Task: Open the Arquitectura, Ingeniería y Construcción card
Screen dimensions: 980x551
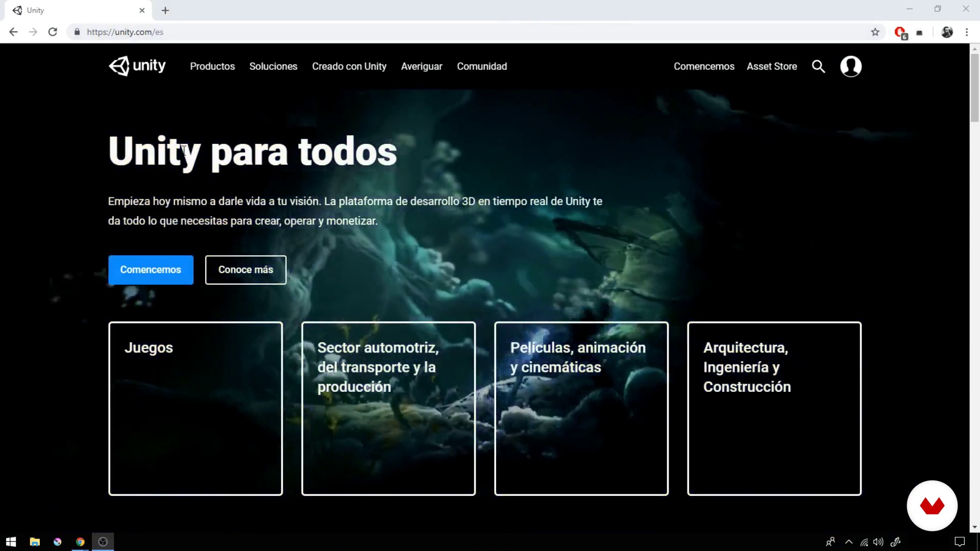Action: 774,408
